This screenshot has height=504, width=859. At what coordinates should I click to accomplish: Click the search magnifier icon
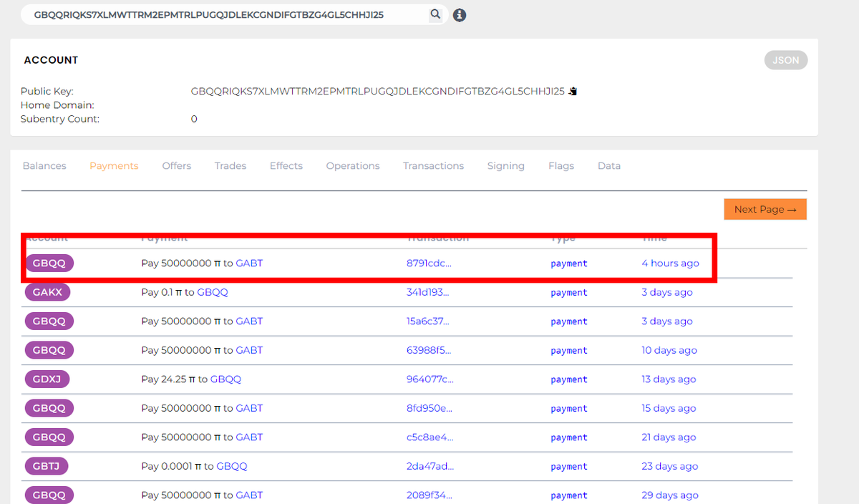(x=435, y=14)
